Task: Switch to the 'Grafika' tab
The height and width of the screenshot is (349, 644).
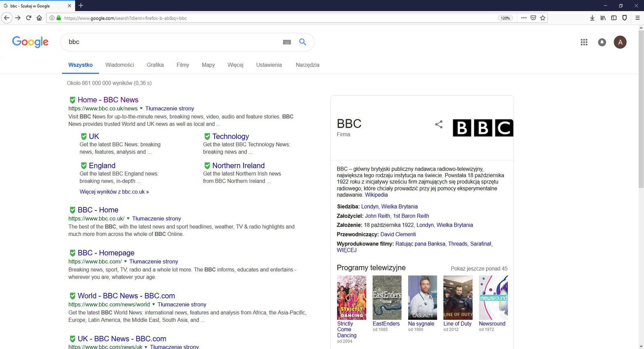Action: [155, 65]
